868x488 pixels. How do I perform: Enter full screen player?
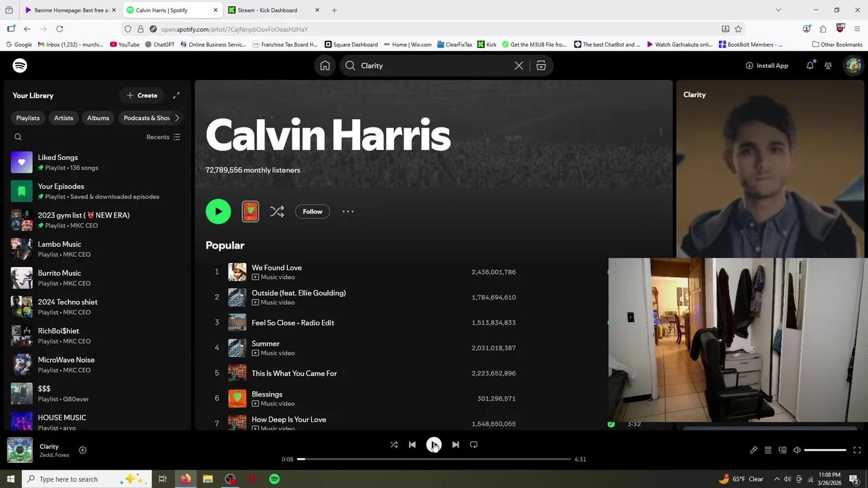point(857,450)
